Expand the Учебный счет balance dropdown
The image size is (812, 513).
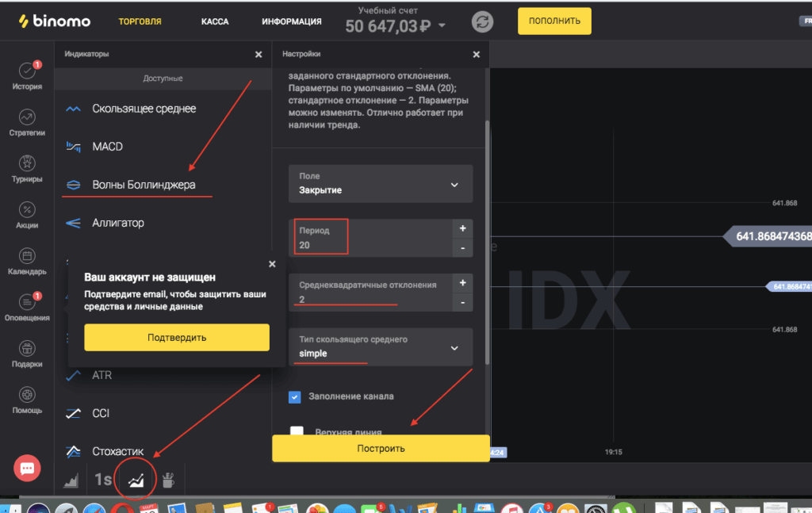442,26
